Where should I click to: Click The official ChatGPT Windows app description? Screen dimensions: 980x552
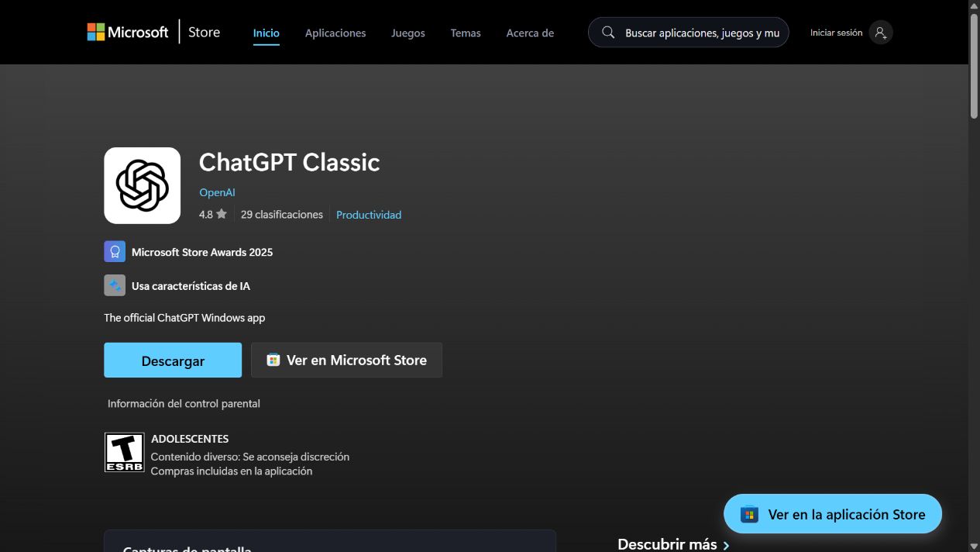click(x=184, y=318)
